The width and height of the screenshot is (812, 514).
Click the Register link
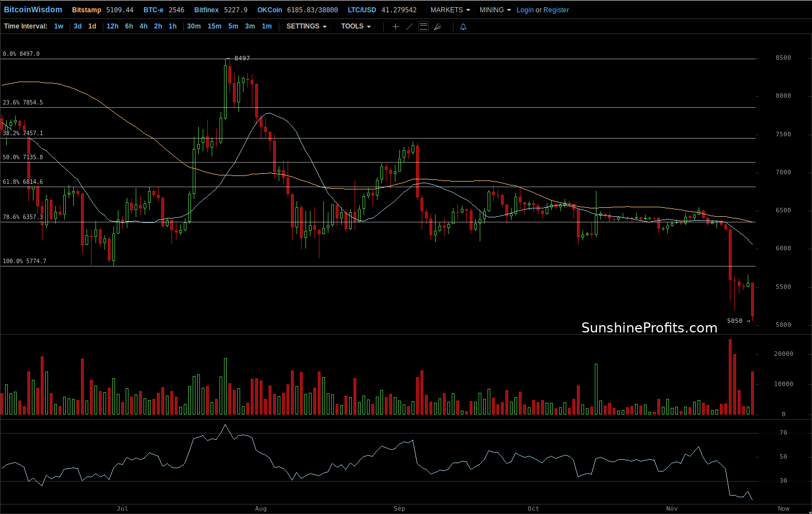pos(556,10)
